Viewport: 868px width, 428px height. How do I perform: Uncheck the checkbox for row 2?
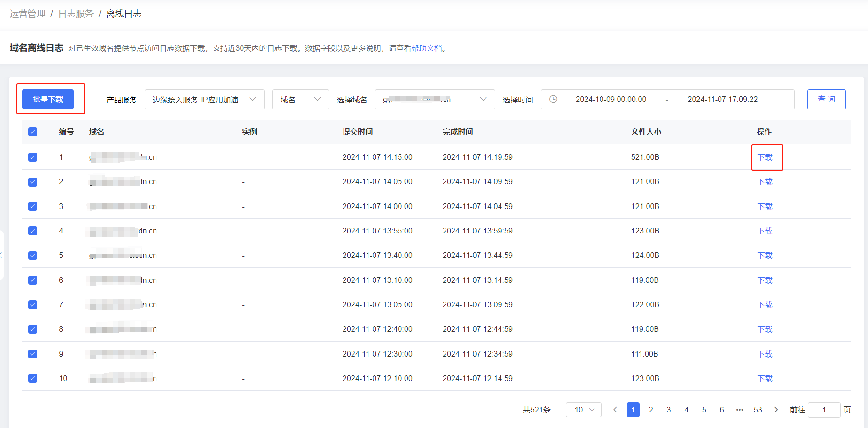pyautogui.click(x=33, y=182)
